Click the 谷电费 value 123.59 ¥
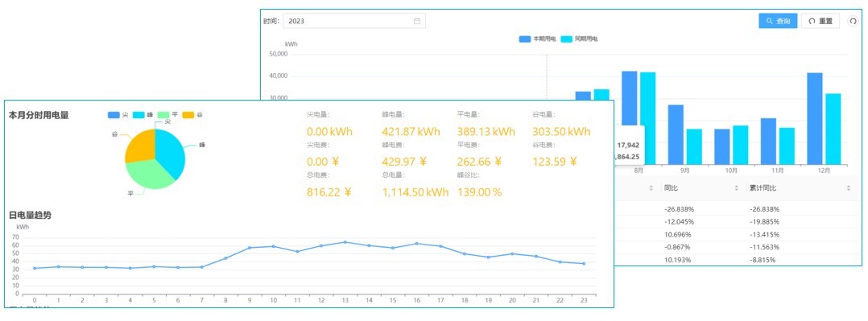 (555, 162)
